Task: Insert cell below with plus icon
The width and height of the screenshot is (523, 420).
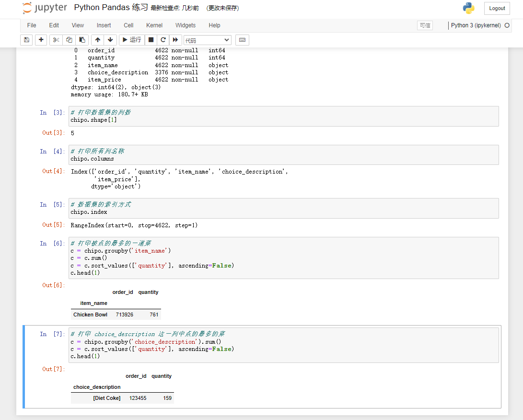Action: [x=41, y=40]
